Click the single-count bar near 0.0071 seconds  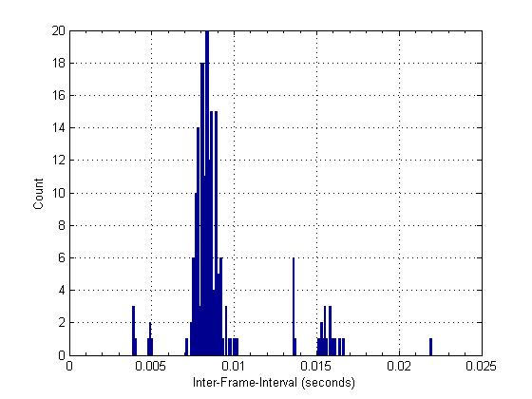pyautogui.click(x=186, y=347)
